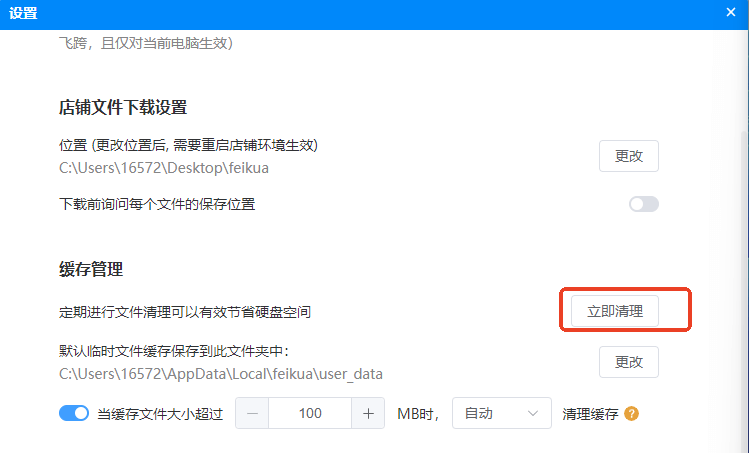The width and height of the screenshot is (749, 453).
Task: Focus the cache size field showing 100
Action: (x=310, y=413)
